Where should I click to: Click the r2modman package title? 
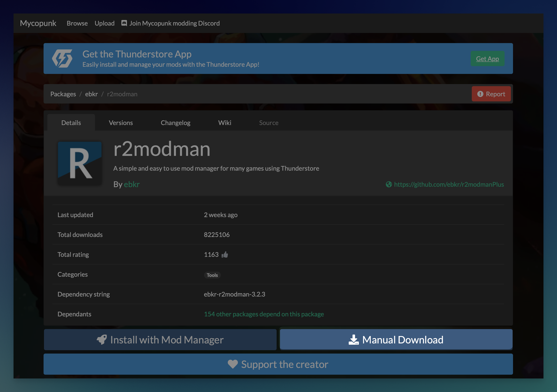tap(162, 149)
